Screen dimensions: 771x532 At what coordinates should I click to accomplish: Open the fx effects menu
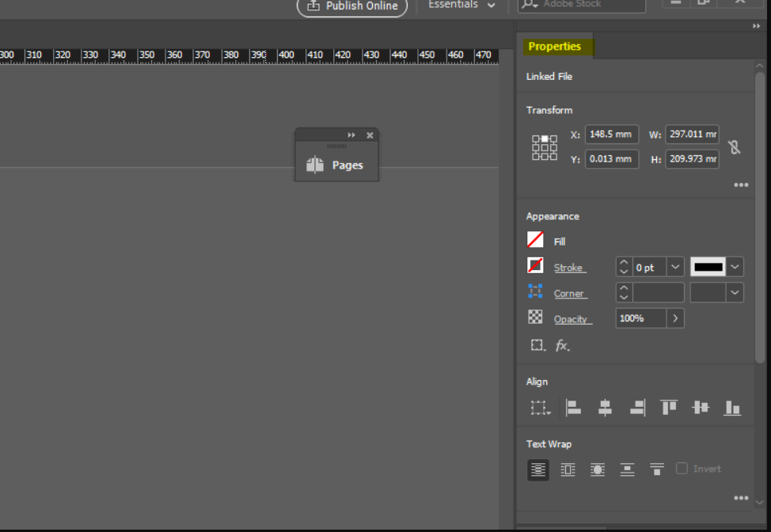click(563, 346)
